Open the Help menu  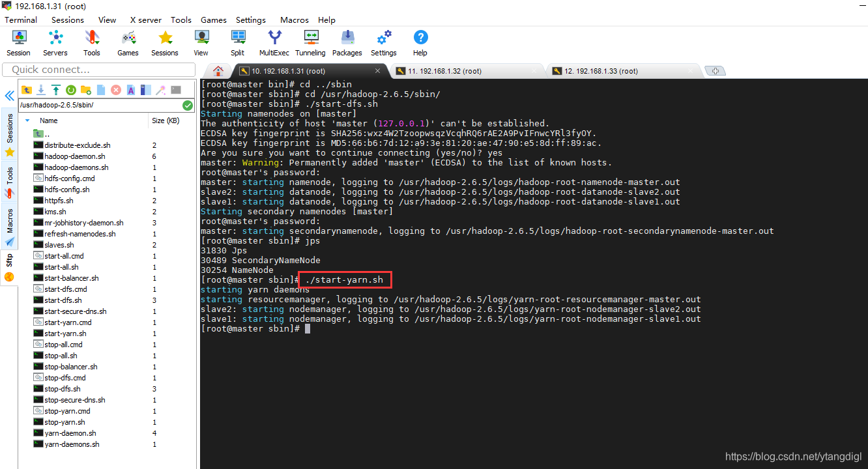[327, 20]
